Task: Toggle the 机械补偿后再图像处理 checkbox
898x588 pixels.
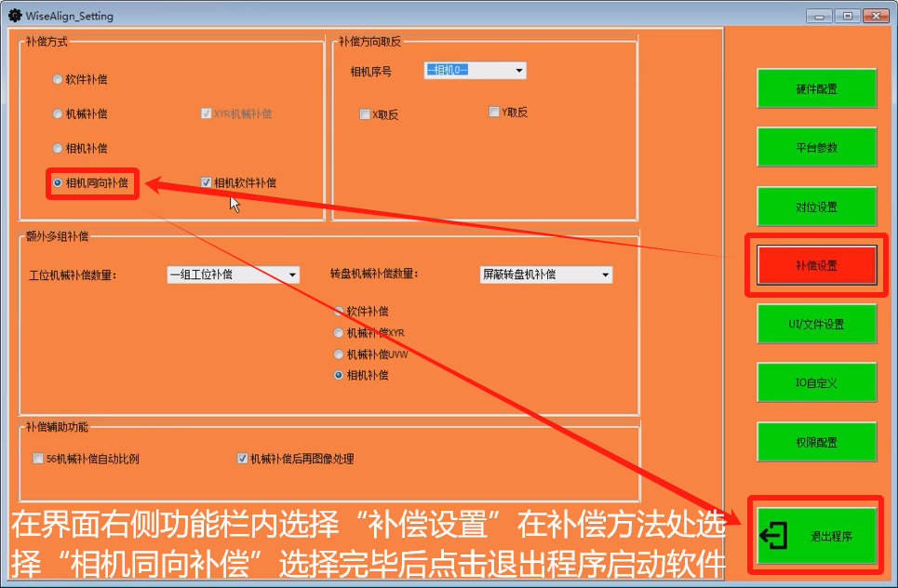Action: (243, 459)
